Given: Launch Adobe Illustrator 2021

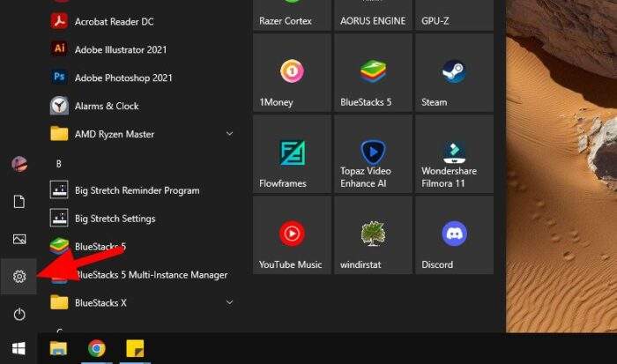Looking at the screenshot, I should tap(121, 49).
